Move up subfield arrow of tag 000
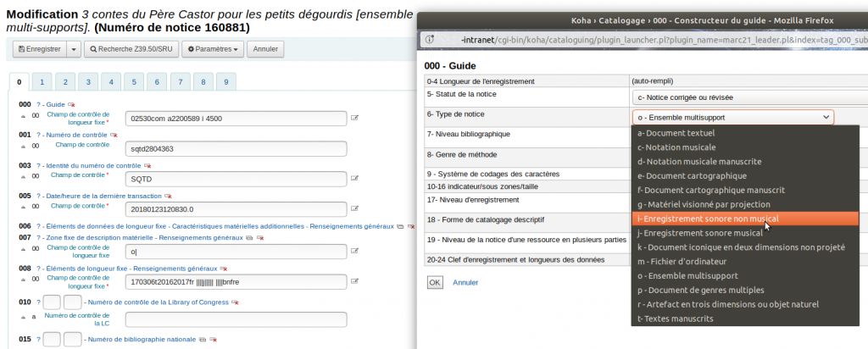This screenshot has width=868, height=349. click(x=23, y=116)
